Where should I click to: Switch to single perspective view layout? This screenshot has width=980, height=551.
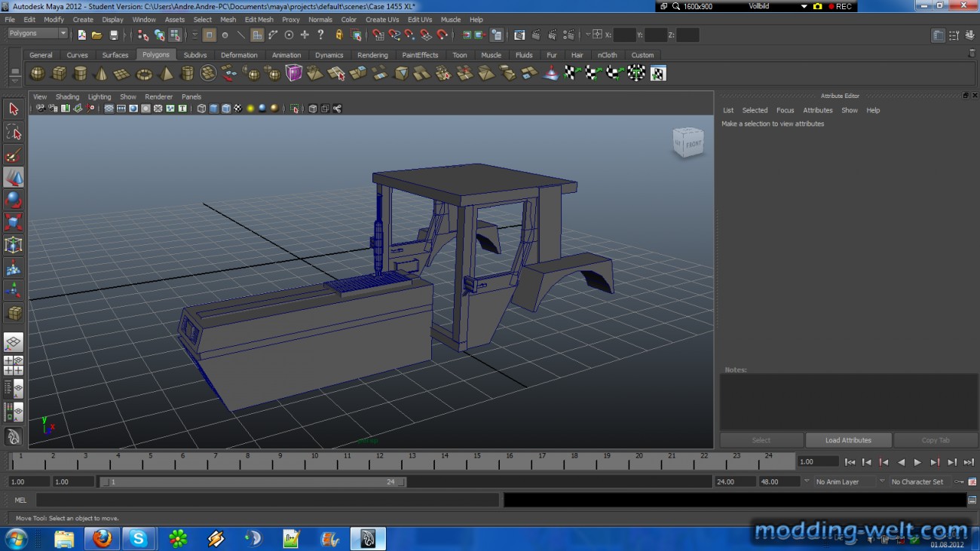(14, 343)
